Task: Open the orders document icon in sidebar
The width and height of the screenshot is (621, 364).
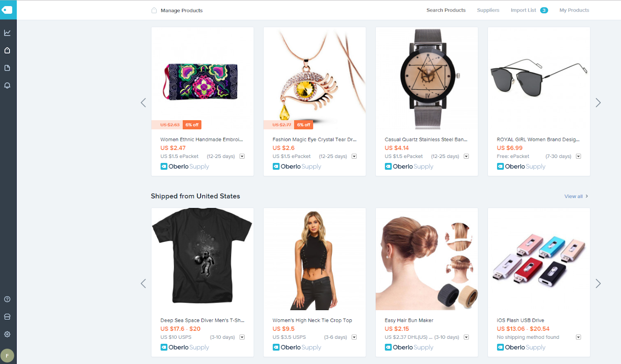Action: [x=7, y=68]
